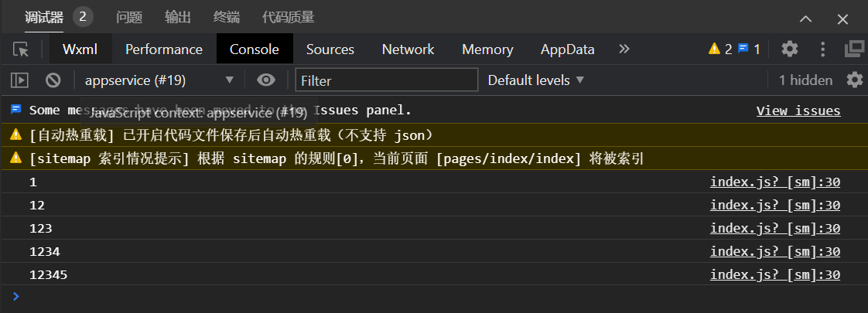Viewport: 868px width, 313px height.
Task: Select the console log output 123
Action: (41, 229)
